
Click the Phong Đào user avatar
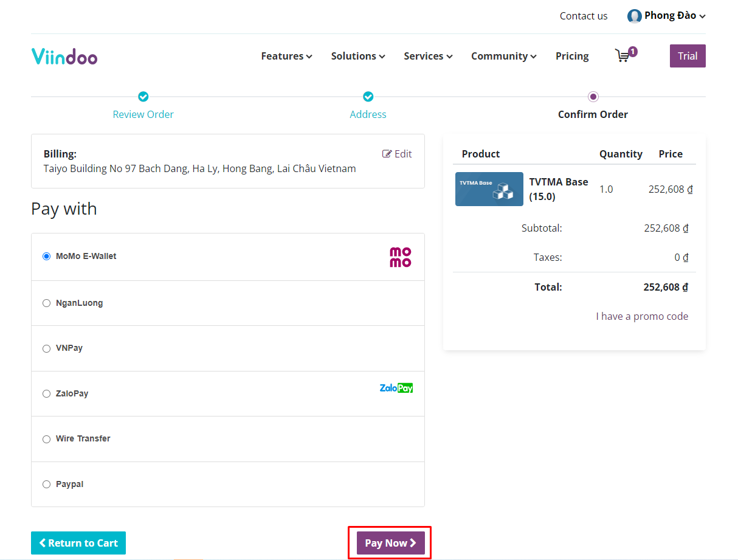[635, 16]
